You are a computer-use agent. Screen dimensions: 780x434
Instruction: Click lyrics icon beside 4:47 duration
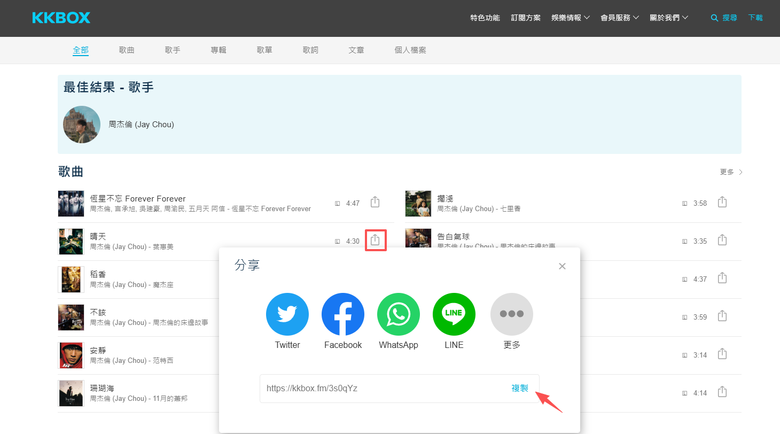[337, 204]
